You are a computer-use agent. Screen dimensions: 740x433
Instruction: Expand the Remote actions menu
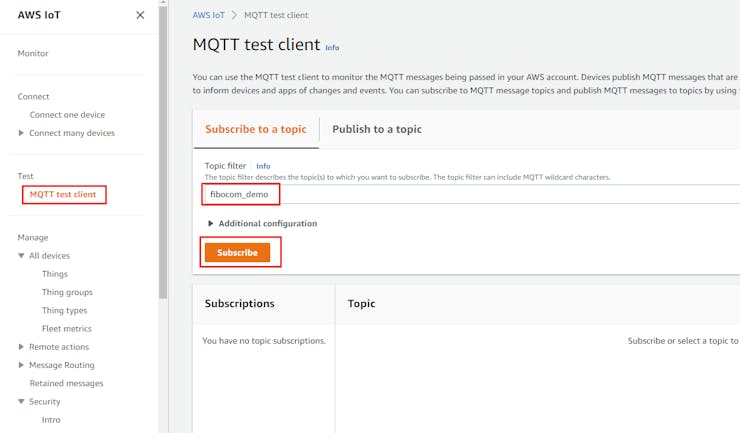[x=22, y=347]
